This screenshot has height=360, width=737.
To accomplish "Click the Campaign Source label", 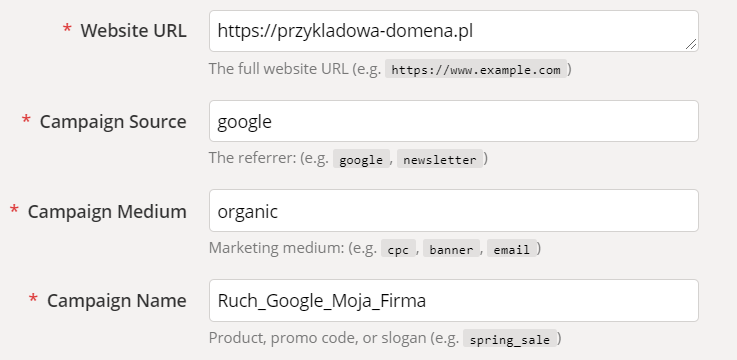I will tap(113, 122).
